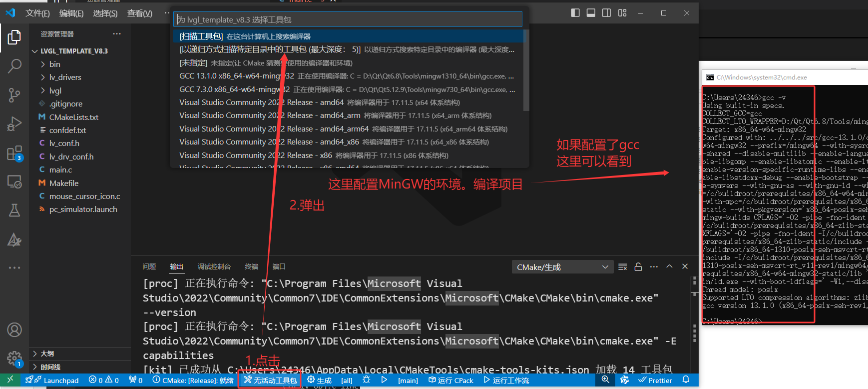Open the 文件(F) menu
868x389 pixels.
[x=37, y=13]
